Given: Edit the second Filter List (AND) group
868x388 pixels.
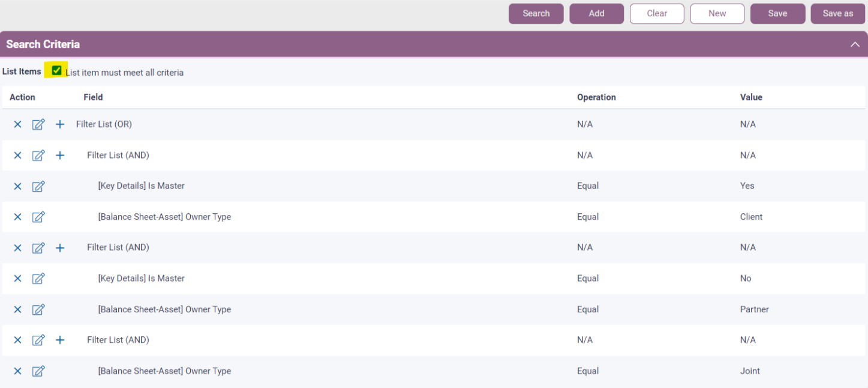Looking at the screenshot, I should pyautogui.click(x=38, y=247).
